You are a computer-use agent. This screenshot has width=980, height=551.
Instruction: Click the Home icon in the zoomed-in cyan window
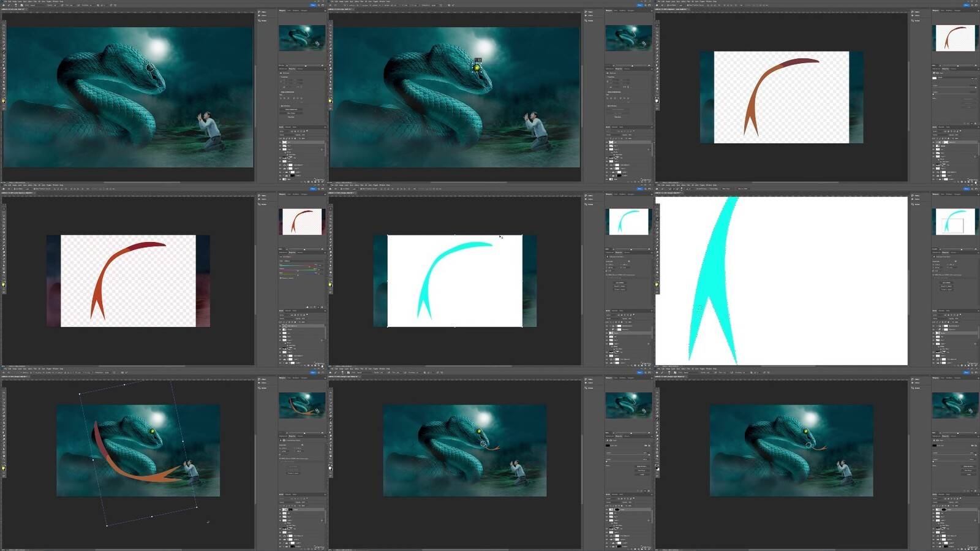tap(657, 189)
